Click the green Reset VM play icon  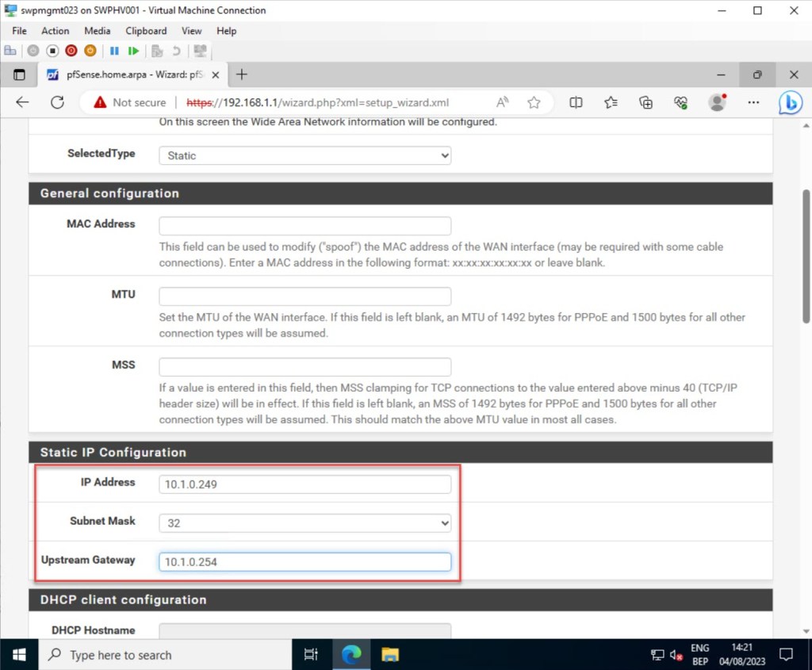(x=133, y=51)
